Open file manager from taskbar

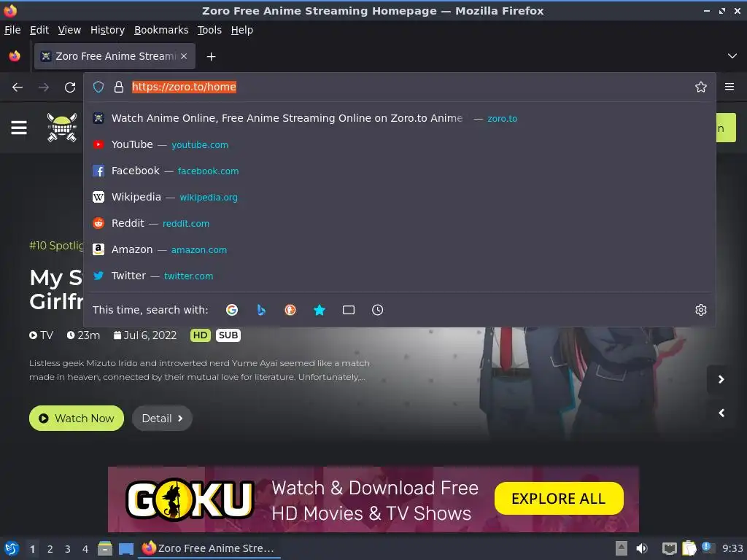[105, 548]
